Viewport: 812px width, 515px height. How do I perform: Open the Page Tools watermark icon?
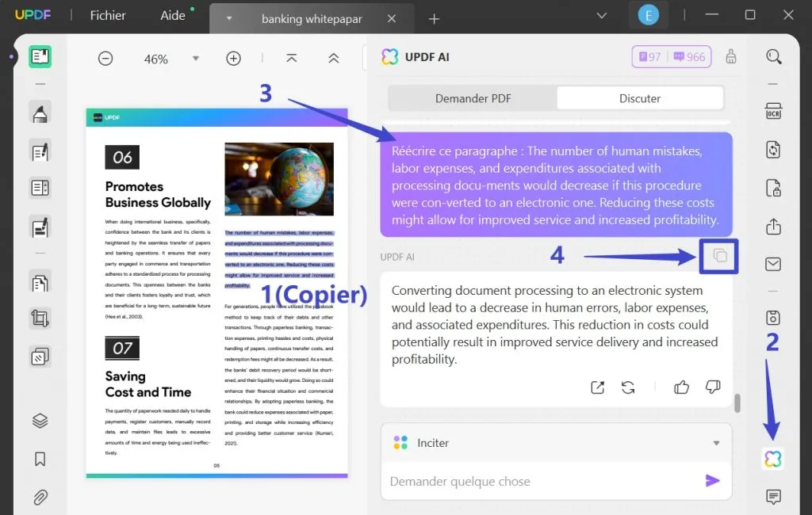(40, 357)
